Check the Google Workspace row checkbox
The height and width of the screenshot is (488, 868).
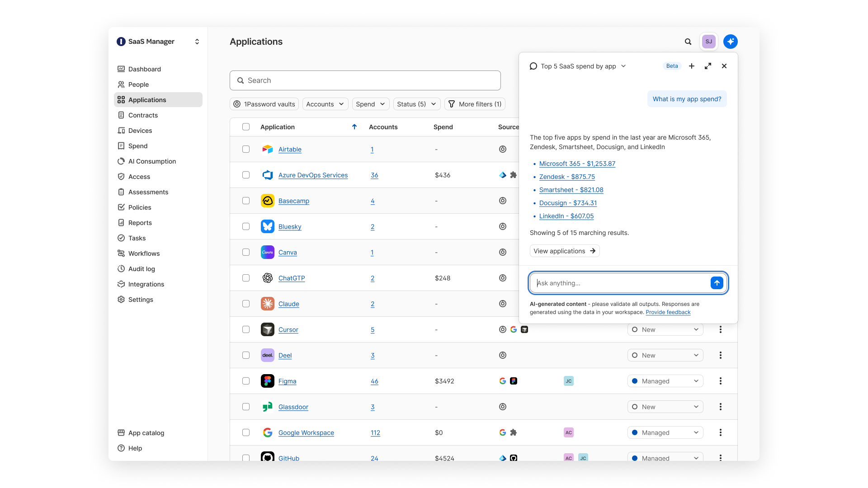click(x=246, y=432)
